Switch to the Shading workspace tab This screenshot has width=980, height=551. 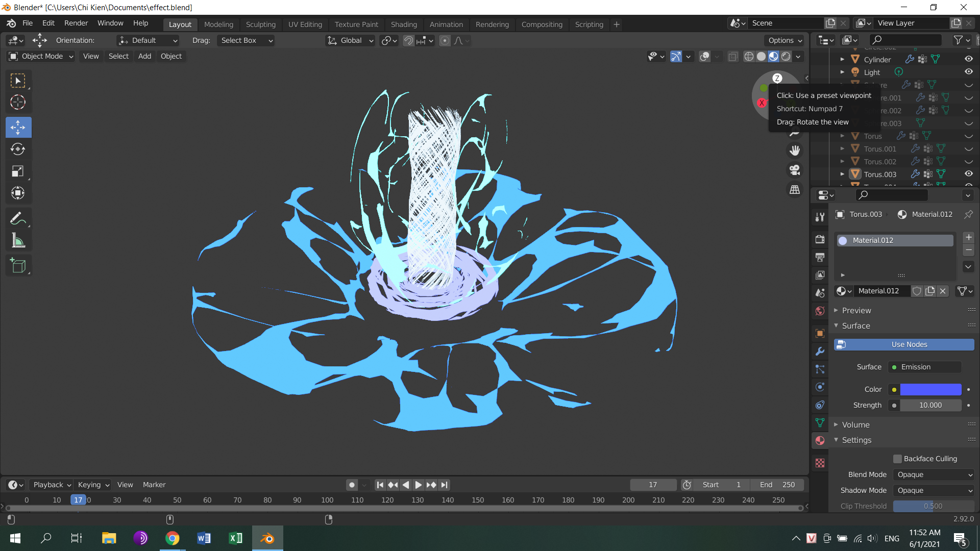click(x=403, y=24)
